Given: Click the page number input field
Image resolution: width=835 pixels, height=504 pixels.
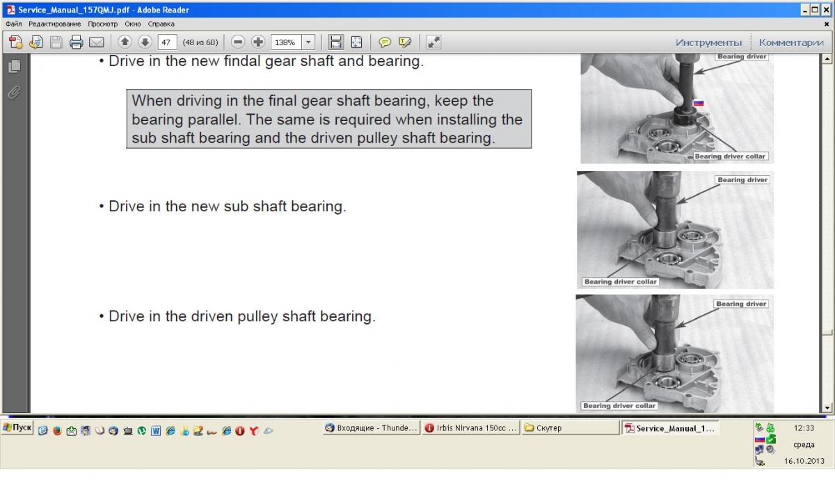Looking at the screenshot, I should tap(168, 42).
